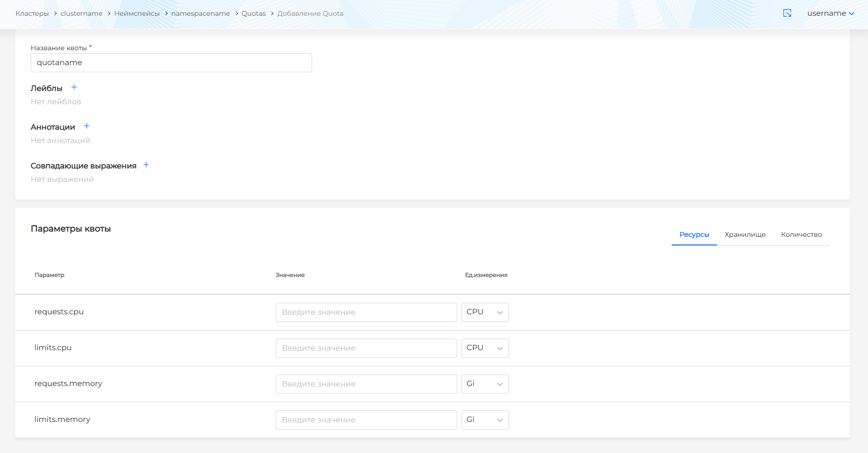The height and width of the screenshot is (453, 868).
Task: Click the quota name input field
Action: click(x=171, y=63)
